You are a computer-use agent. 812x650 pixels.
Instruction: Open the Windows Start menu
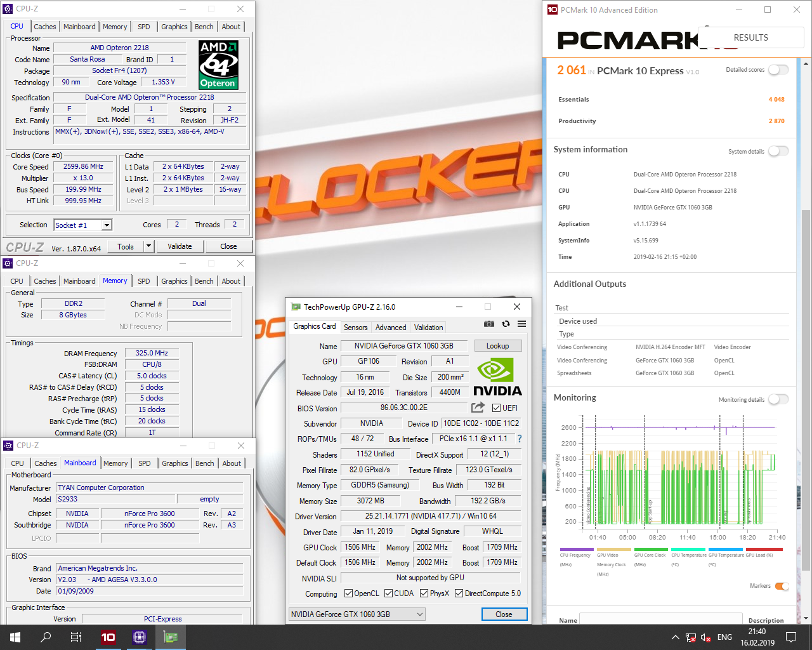point(15,637)
